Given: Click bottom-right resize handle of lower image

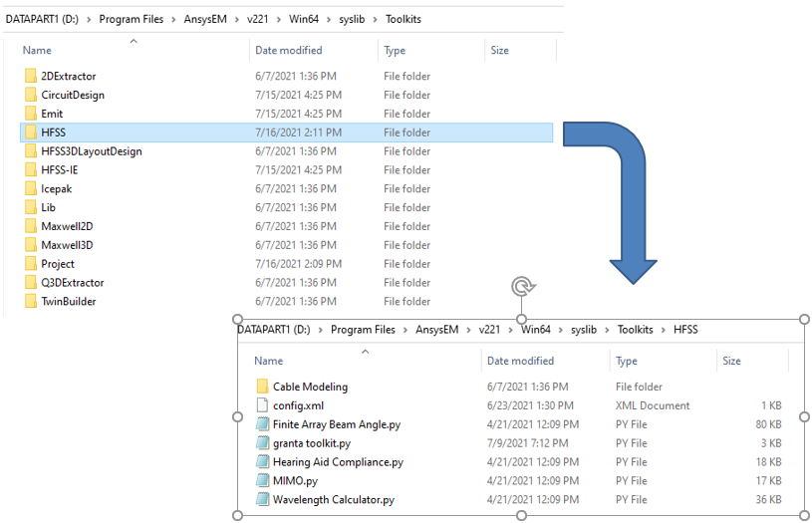Looking at the screenshot, I should point(805,515).
